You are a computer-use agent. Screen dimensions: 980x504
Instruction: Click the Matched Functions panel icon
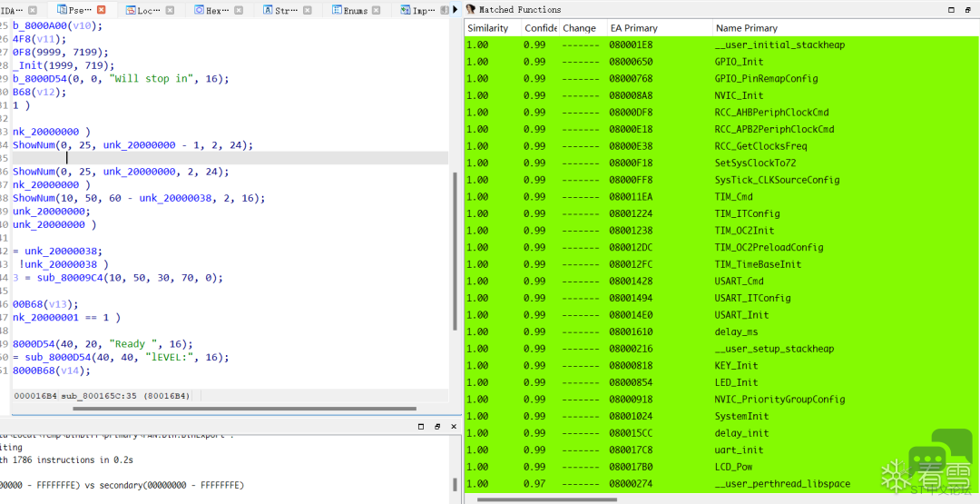click(x=471, y=9)
